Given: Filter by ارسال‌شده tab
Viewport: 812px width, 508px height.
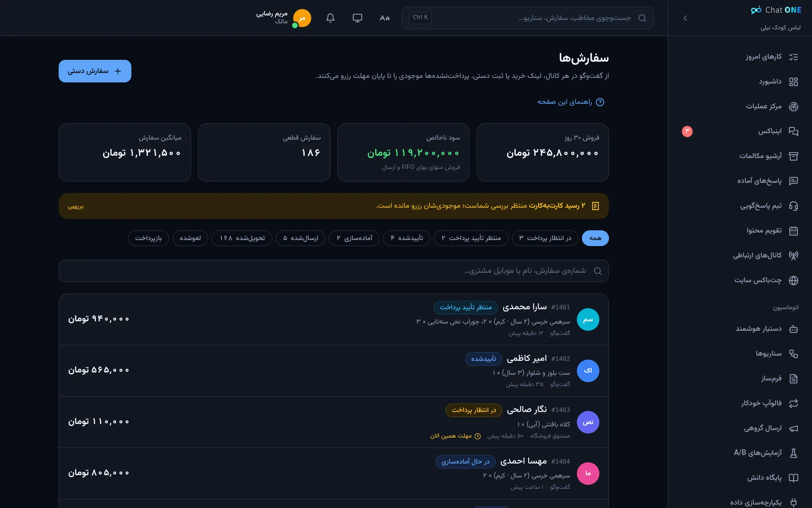Looking at the screenshot, I should pyautogui.click(x=300, y=238).
